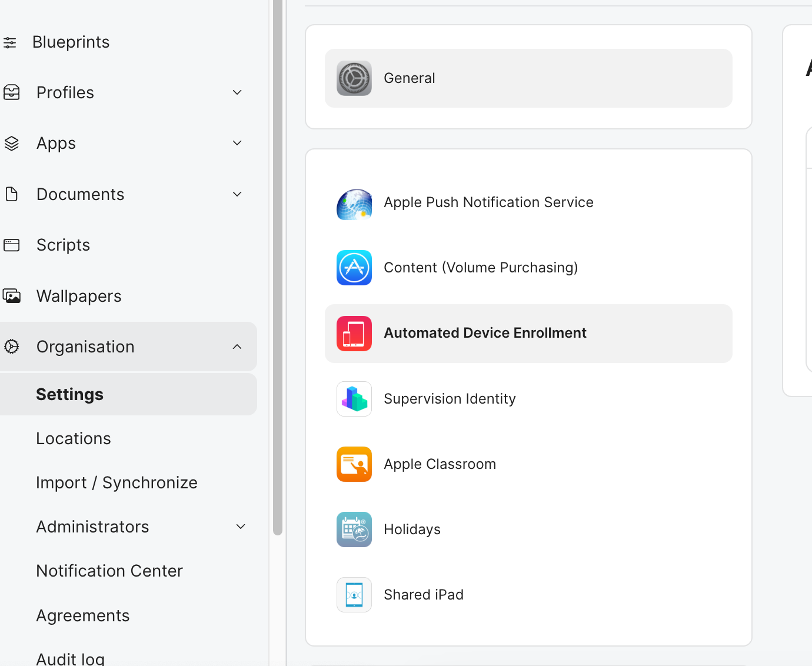Expand the Documents submenu chevron
This screenshot has width=812, height=666.
click(237, 194)
